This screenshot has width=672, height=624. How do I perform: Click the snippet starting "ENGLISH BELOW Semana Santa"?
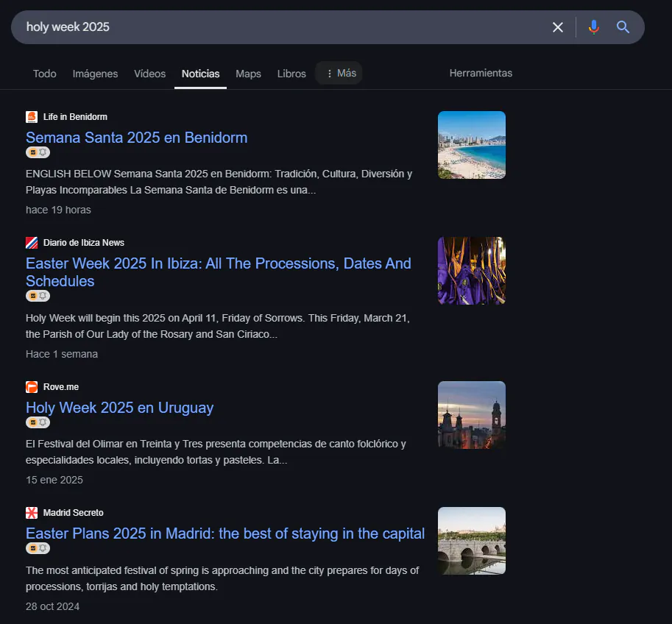click(219, 182)
